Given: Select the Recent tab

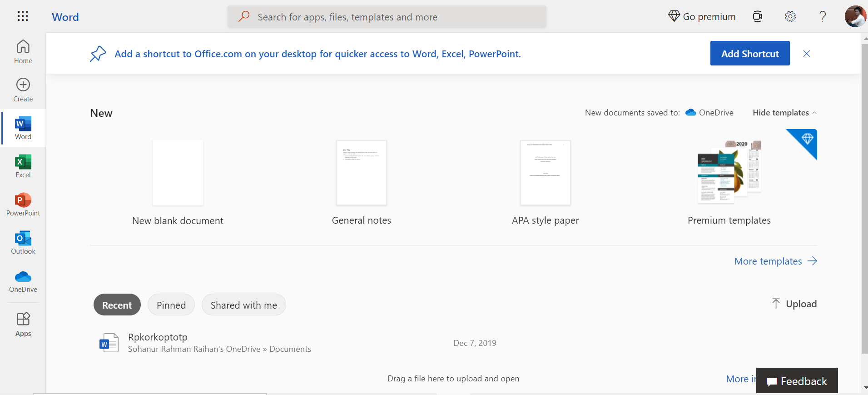Looking at the screenshot, I should point(117,305).
